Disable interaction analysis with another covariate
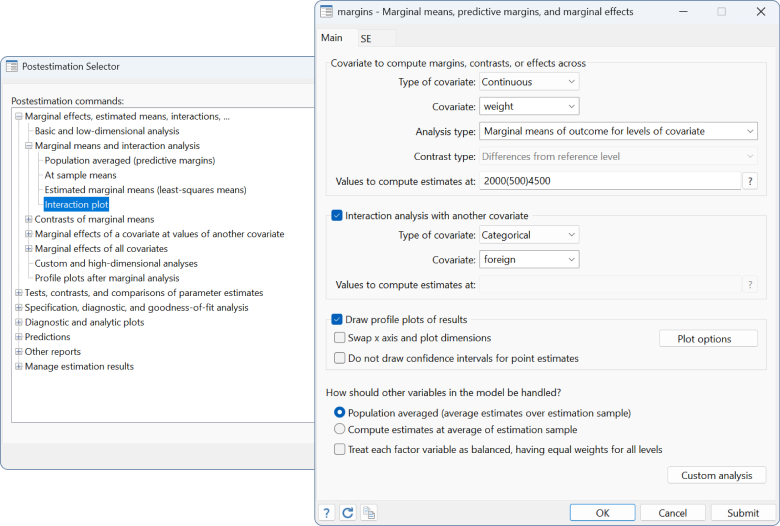This screenshot has width=780, height=526. point(337,216)
